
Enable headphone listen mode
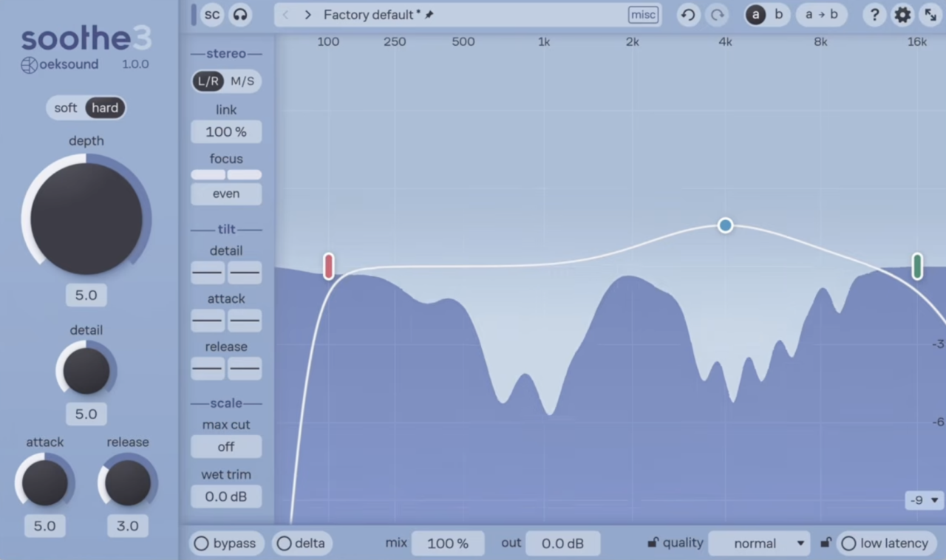pyautogui.click(x=239, y=14)
